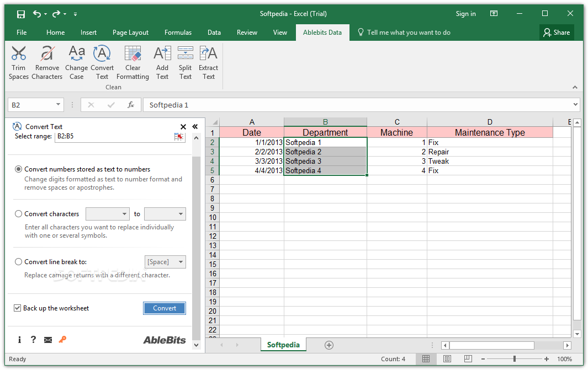Click the zoom out minus button

tap(483, 359)
